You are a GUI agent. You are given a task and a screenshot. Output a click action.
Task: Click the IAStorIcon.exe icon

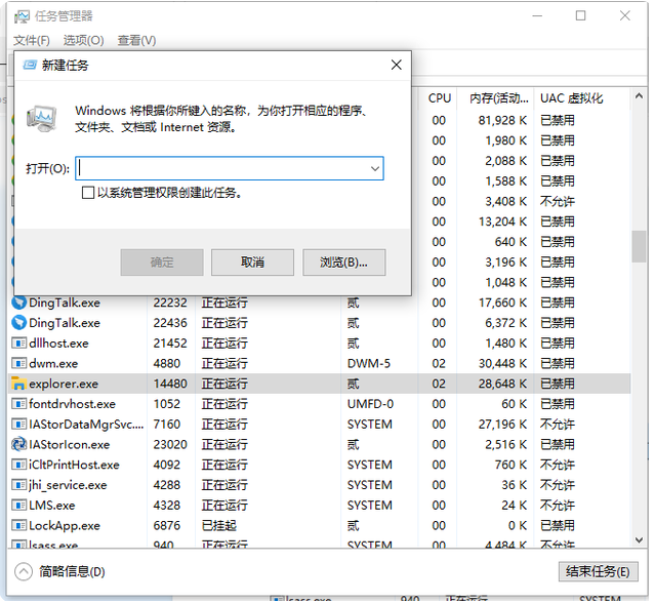(19, 444)
